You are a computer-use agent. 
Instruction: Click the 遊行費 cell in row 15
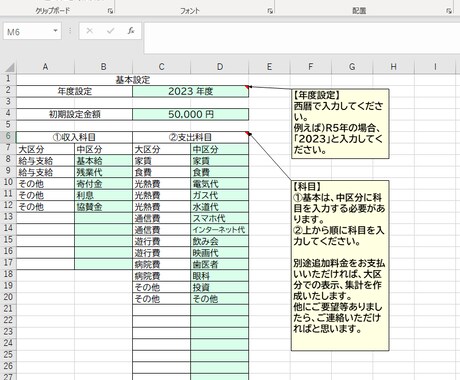161,241
